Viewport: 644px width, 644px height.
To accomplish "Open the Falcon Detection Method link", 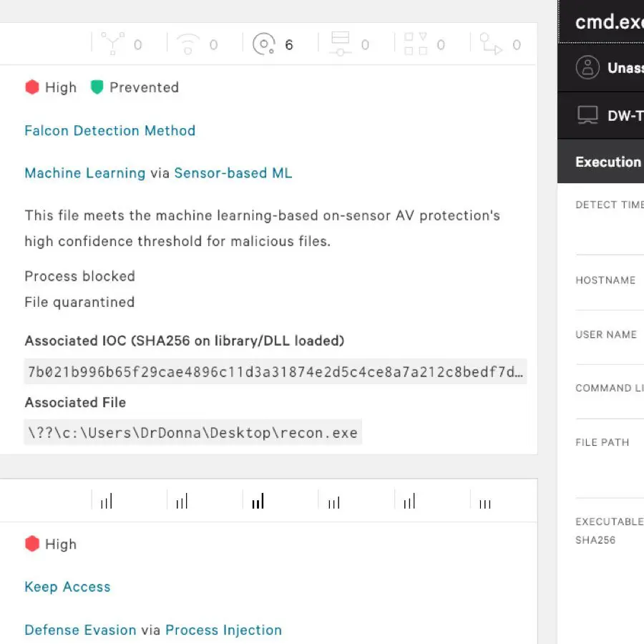I will [x=109, y=130].
